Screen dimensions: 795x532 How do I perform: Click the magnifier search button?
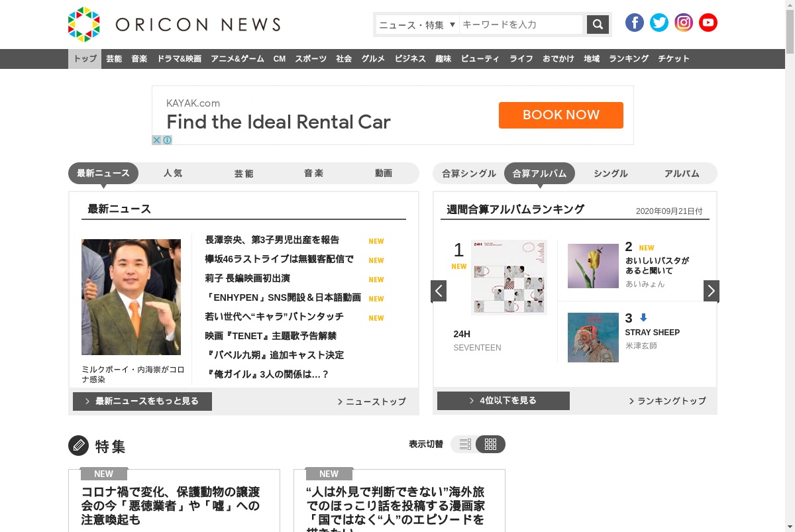598,25
